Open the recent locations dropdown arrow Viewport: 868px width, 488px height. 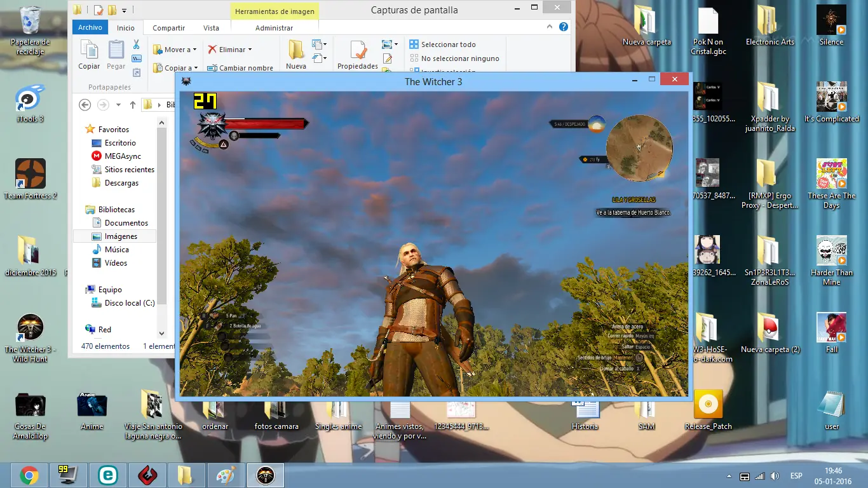click(118, 105)
